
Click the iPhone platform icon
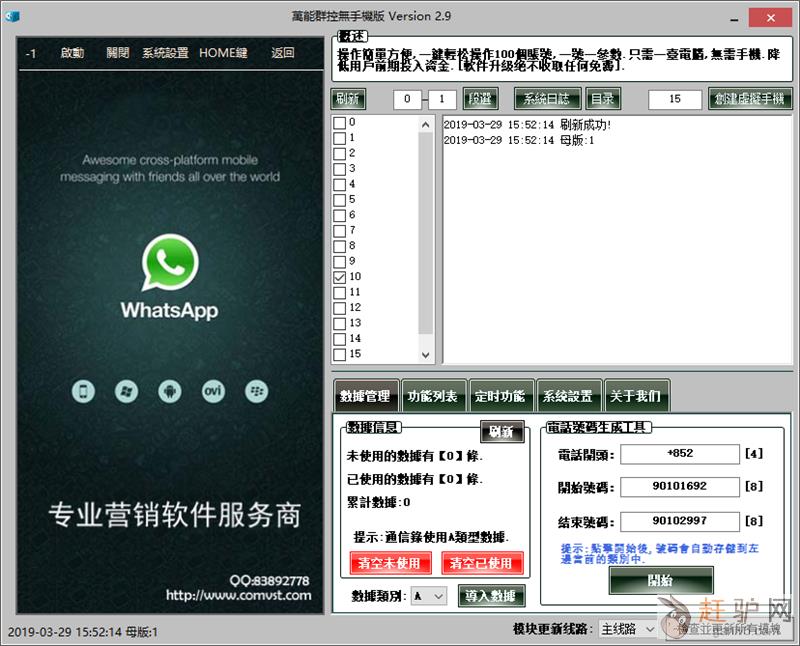click(x=85, y=391)
